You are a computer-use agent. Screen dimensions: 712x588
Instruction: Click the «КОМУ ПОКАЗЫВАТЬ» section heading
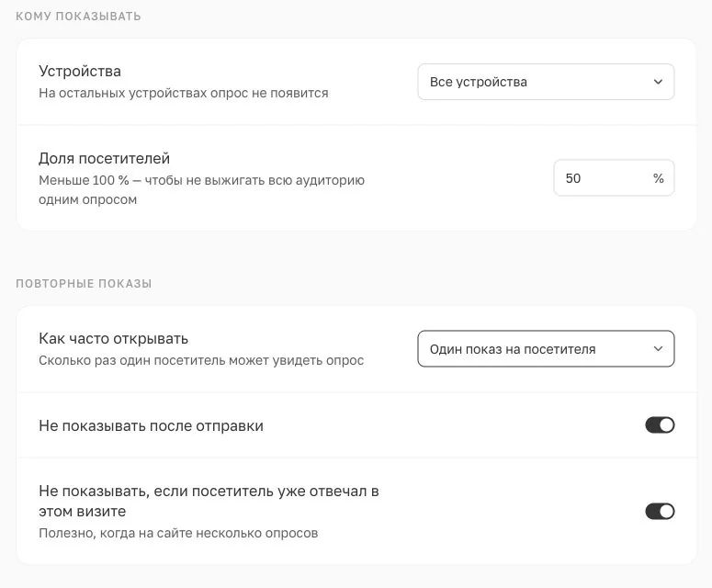[x=79, y=17]
